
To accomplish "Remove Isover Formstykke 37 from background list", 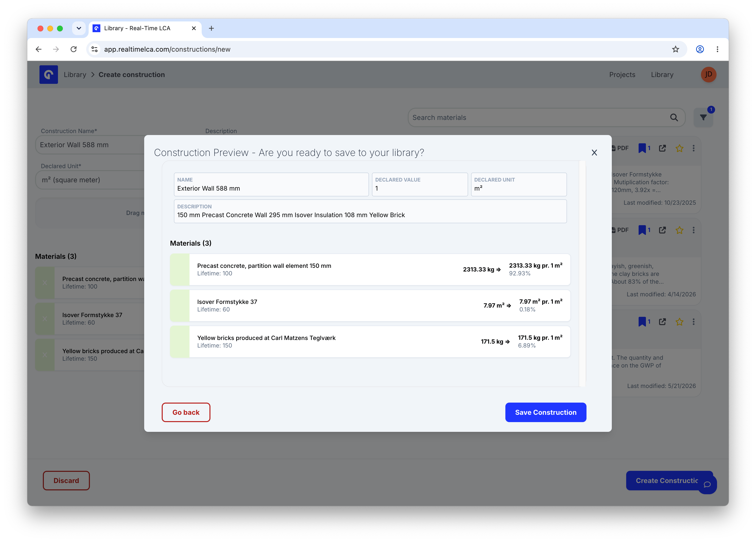I will (45, 319).
